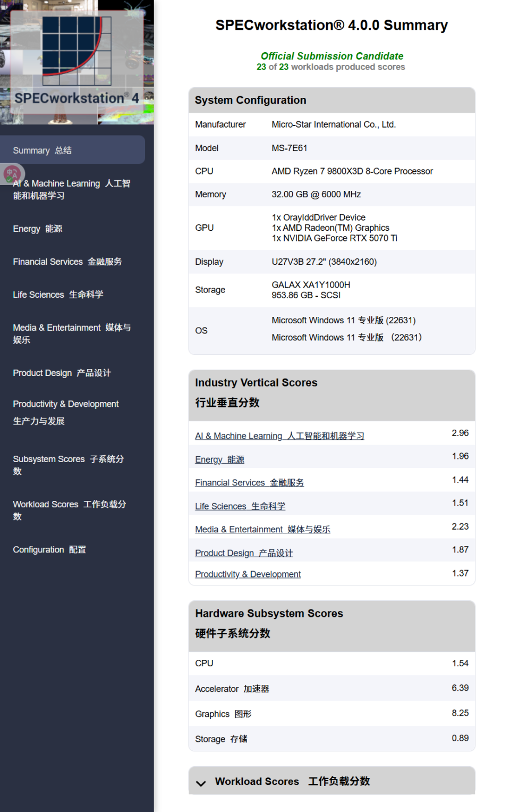Screen dimensions: 510x812
Task: Open Productivity & Development sidebar item
Action: click(66, 412)
